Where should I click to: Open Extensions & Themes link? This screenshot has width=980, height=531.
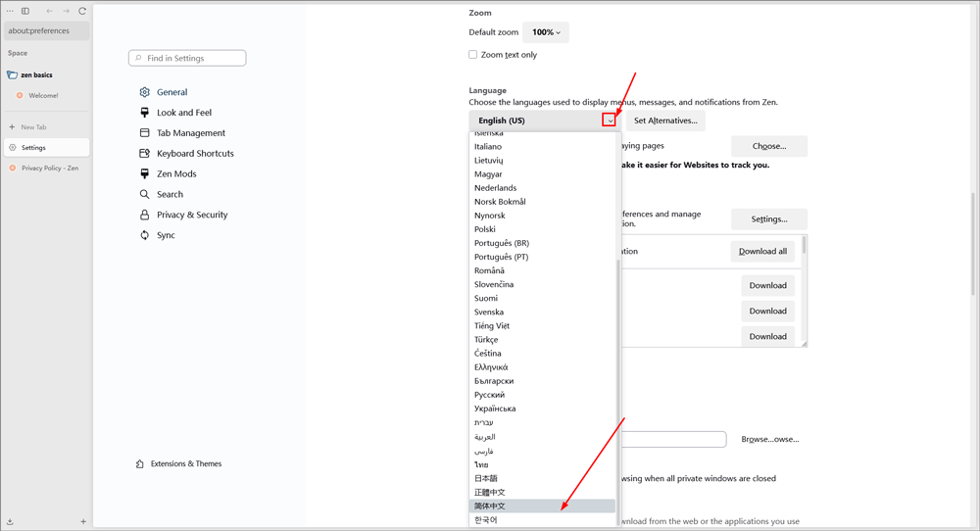pyautogui.click(x=185, y=464)
